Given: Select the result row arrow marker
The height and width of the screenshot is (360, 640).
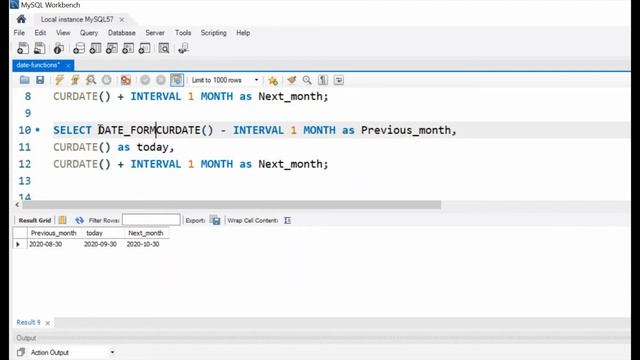Looking at the screenshot, I should pyautogui.click(x=18, y=244).
